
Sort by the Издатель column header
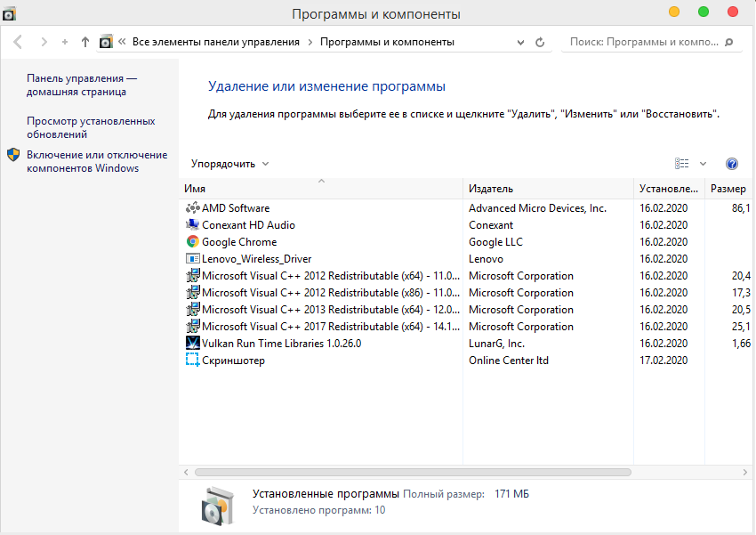tap(548, 189)
